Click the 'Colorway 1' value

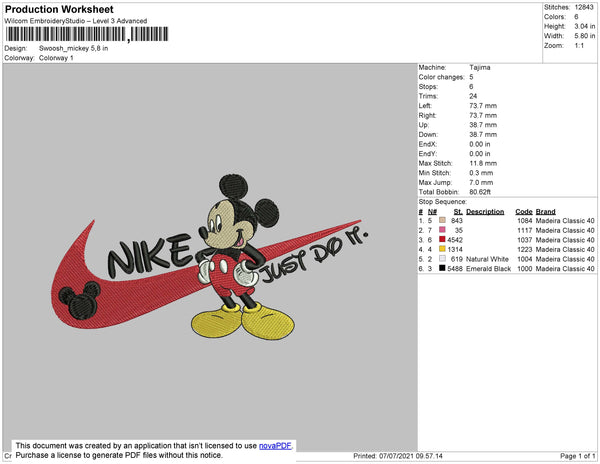pos(56,58)
